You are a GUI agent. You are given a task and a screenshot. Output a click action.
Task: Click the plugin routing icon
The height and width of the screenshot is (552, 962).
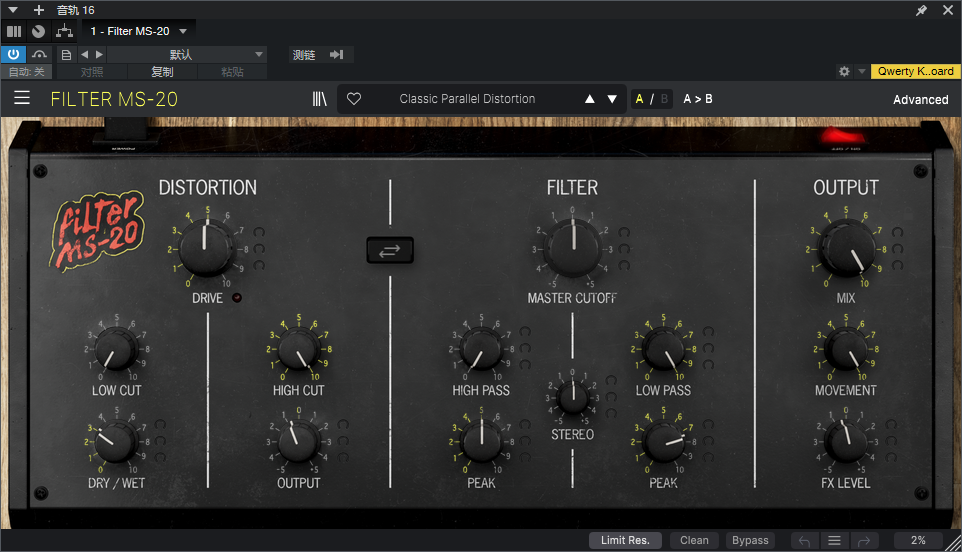(x=64, y=31)
